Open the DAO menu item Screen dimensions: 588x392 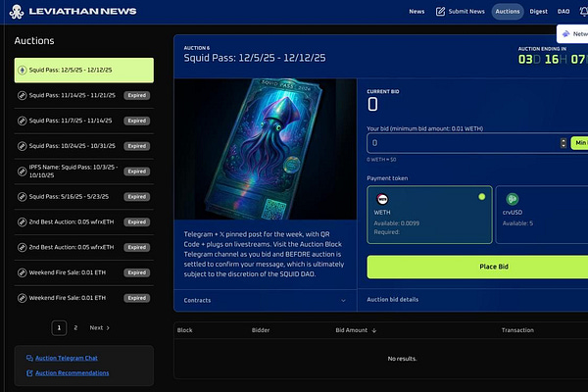tap(563, 12)
